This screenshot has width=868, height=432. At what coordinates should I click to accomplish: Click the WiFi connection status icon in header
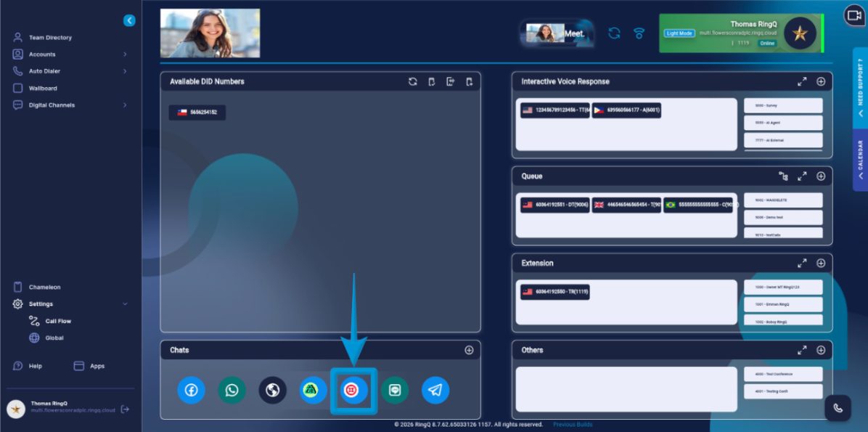(638, 33)
